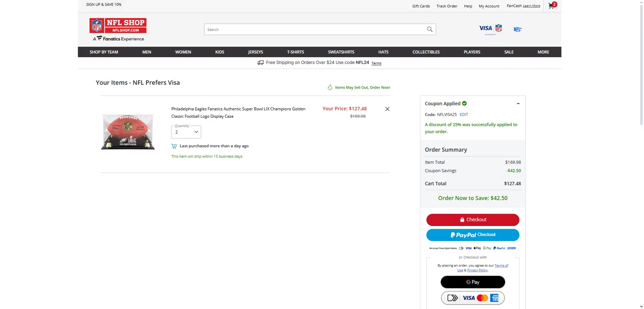644x309 pixels.
Task: Pay using the Google Pay button
Action: 473,282
